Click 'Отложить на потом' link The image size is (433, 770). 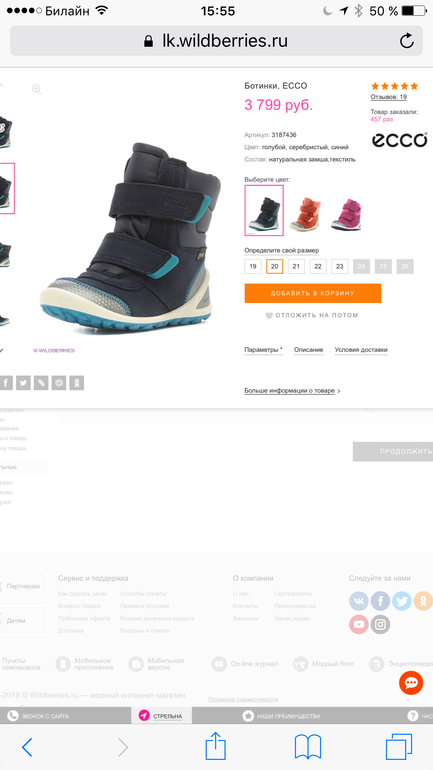[312, 315]
